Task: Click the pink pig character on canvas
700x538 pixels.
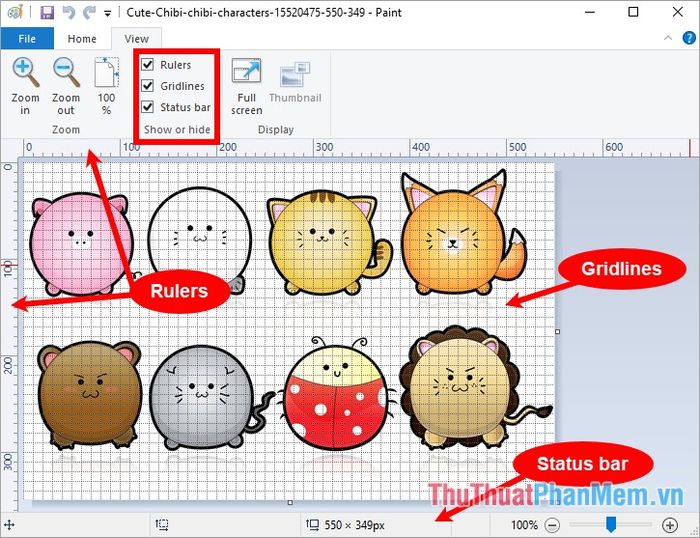Action: 81,244
